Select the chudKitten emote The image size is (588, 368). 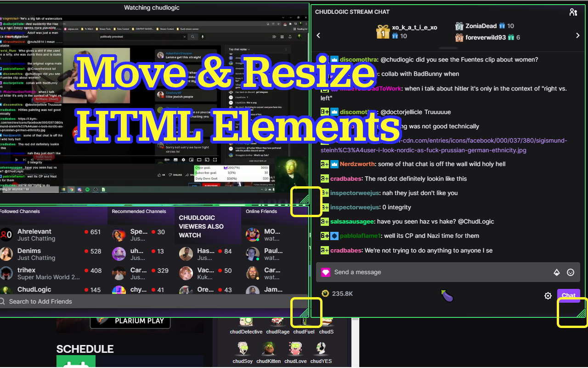point(268,352)
